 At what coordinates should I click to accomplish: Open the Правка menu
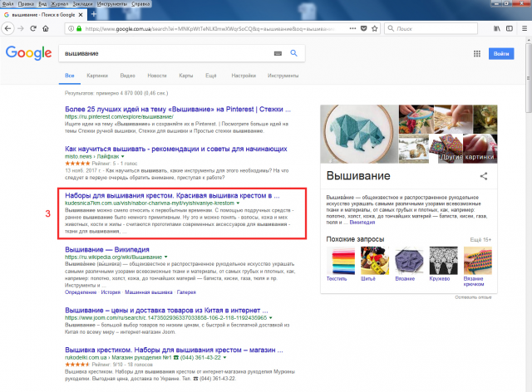(26, 3)
